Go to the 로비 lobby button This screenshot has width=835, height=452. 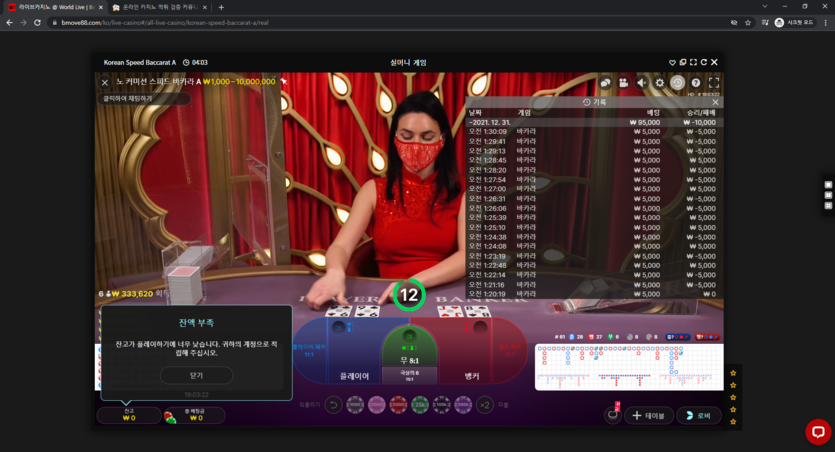click(699, 415)
